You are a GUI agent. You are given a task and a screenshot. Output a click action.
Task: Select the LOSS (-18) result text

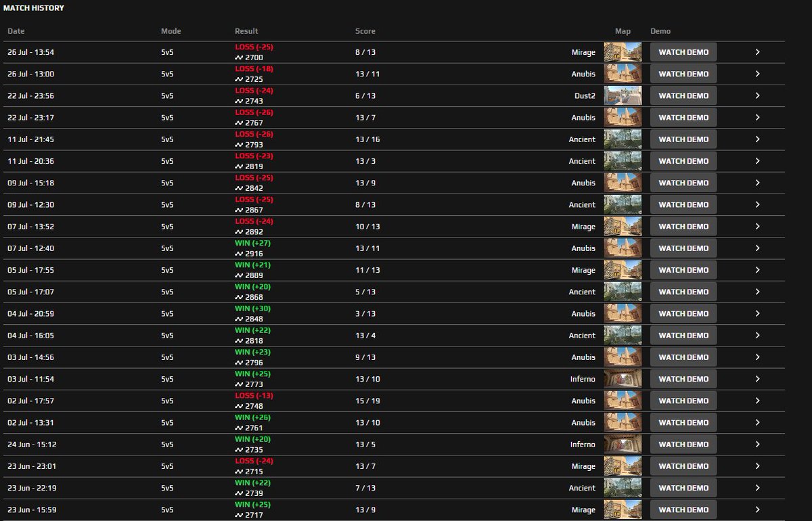[254, 69]
